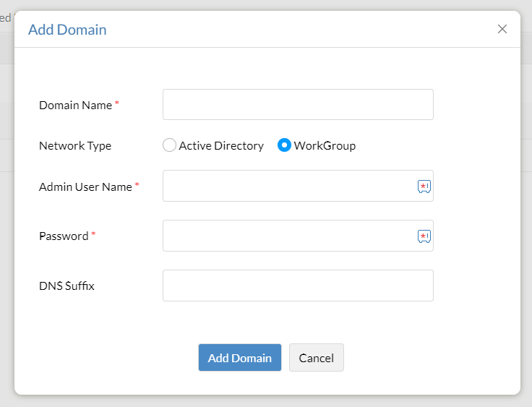Screen dimensions: 532x407
Task: Select the Active Directory radio button
Action: 170,145
